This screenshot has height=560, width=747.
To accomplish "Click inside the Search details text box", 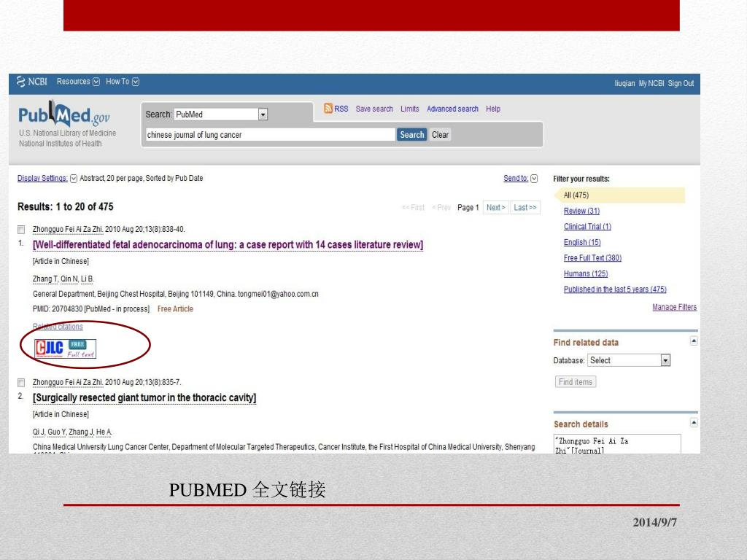I will click(x=617, y=444).
